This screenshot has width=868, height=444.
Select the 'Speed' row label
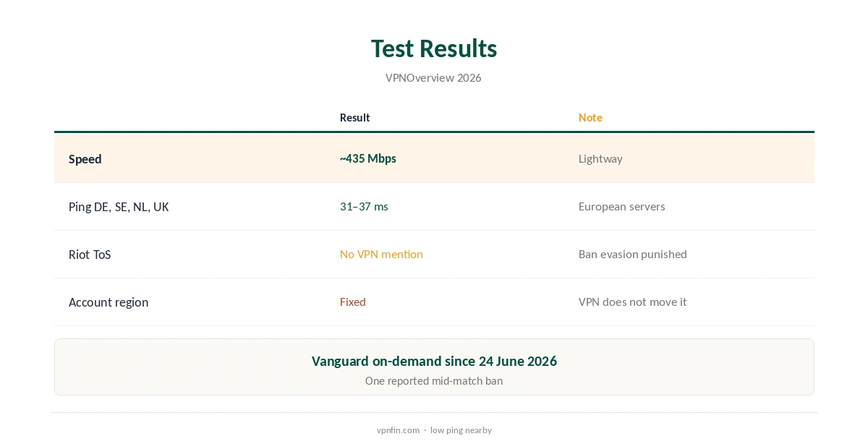point(85,159)
